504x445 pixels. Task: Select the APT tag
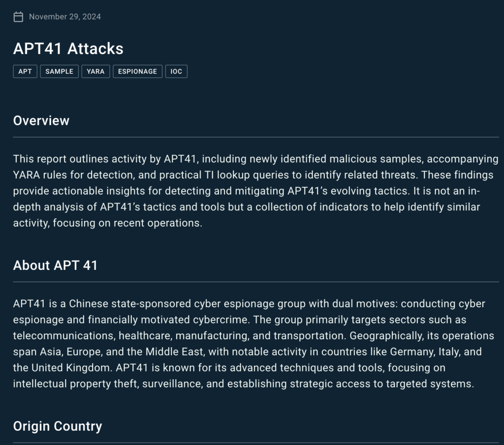coord(25,71)
